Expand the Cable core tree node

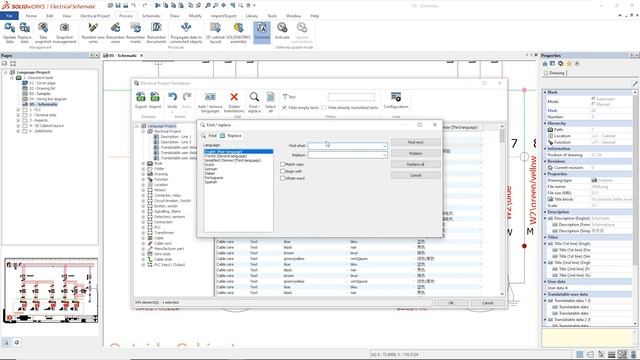(x=143, y=243)
